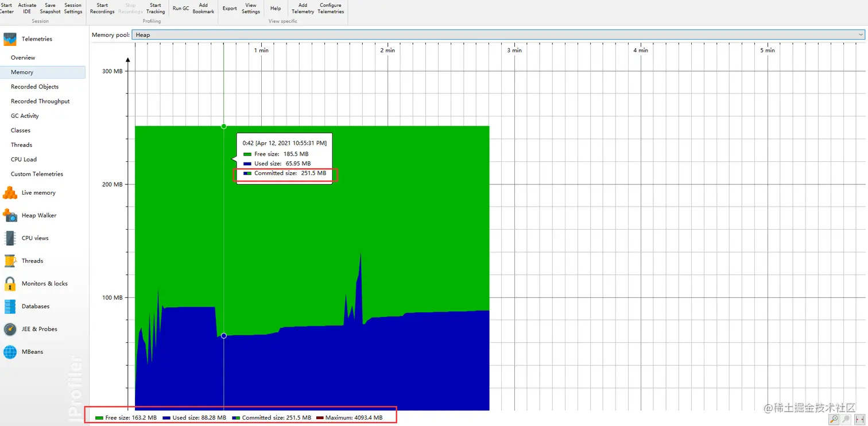
Task: Select Recorded Throughput telemetry
Action: pos(40,101)
